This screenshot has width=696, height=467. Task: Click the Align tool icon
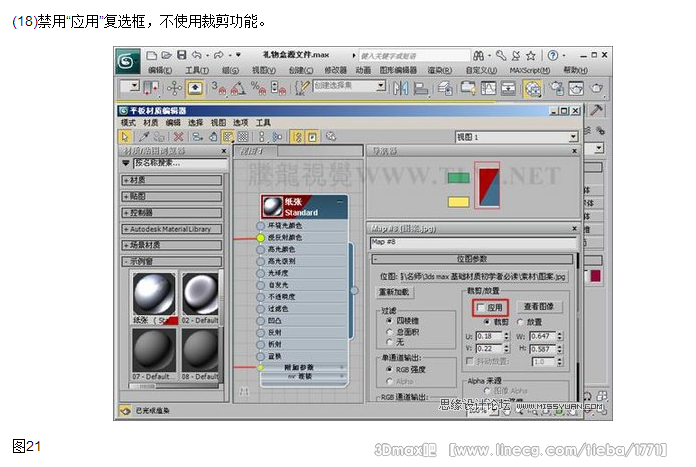coord(420,88)
